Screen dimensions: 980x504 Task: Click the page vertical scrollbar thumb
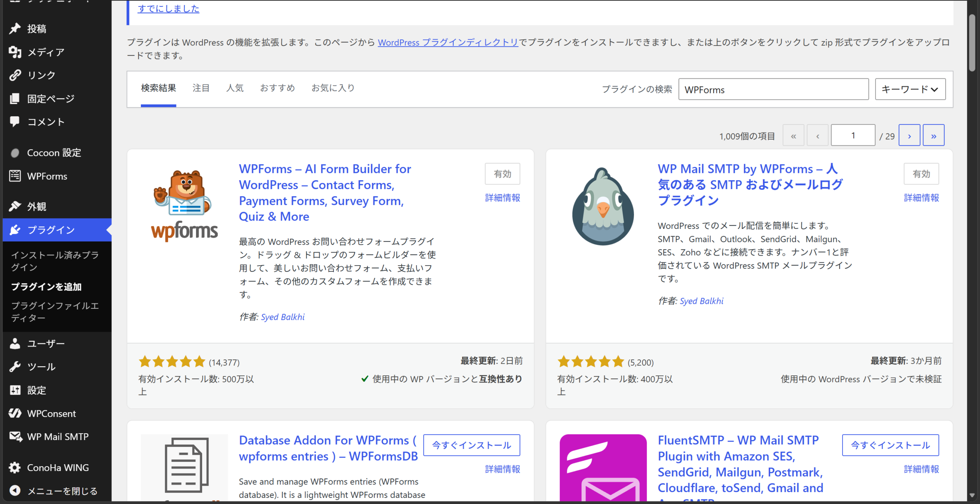(x=972, y=42)
